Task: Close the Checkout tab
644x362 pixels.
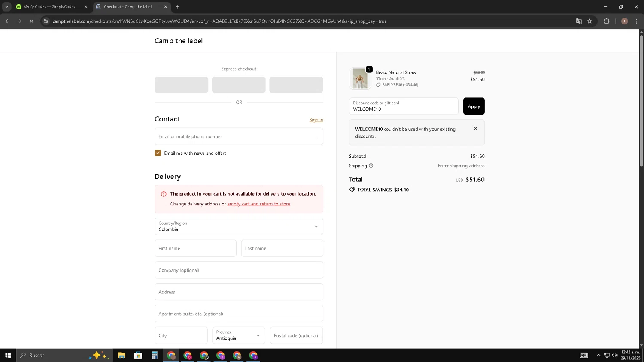Action: 166,7
